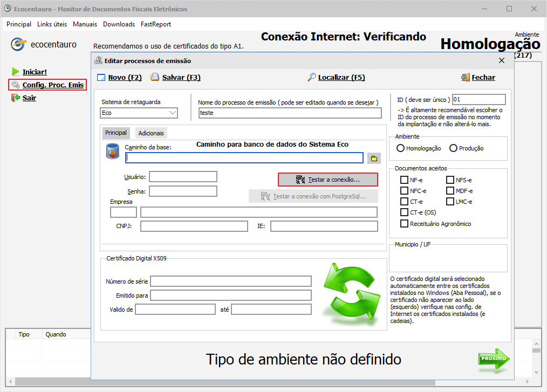This screenshot has width=547, height=392.
Task: Click the Salvar (F3) disk icon
Action: coord(155,78)
